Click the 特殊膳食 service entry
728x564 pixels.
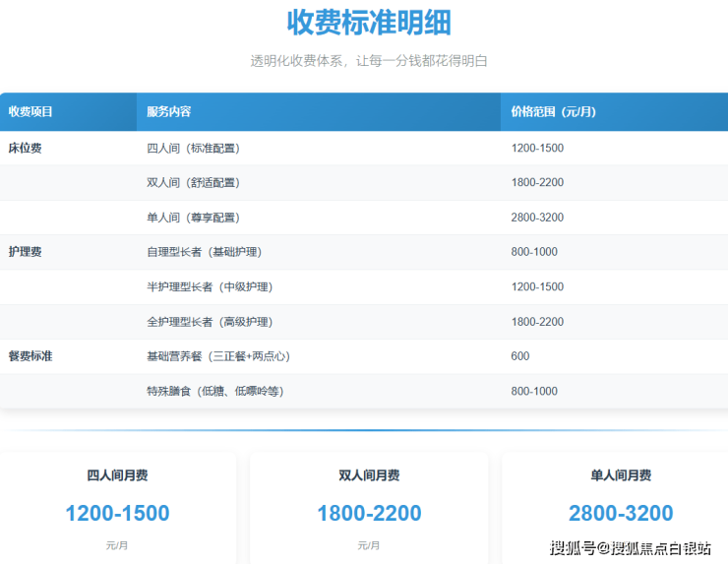[x=214, y=392]
